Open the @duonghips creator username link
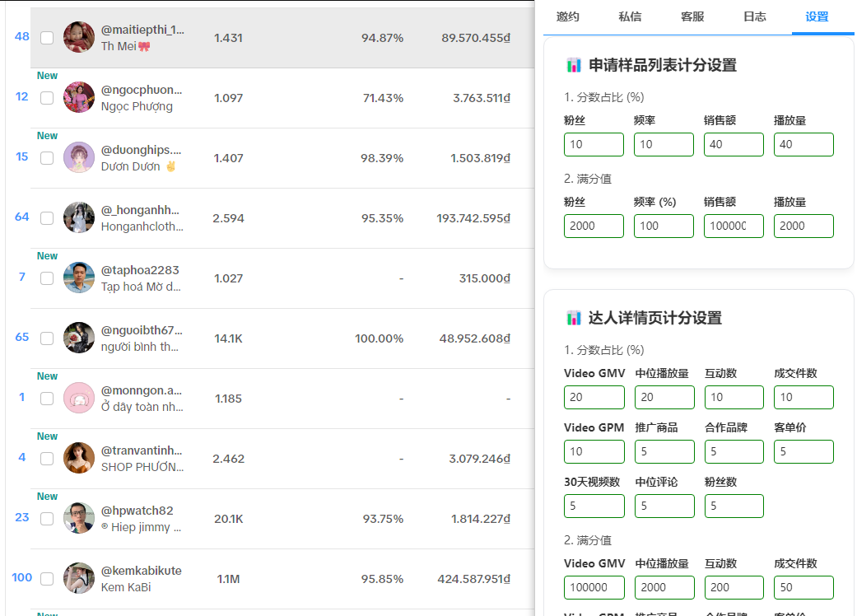 point(141,150)
